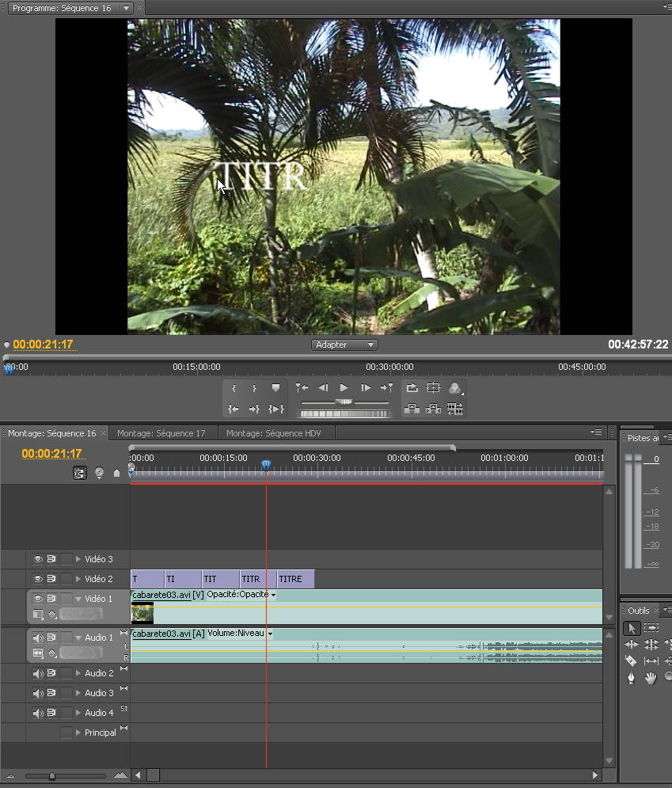
Task: Mute the Audio 2 track speaker icon
Action: (x=37, y=673)
